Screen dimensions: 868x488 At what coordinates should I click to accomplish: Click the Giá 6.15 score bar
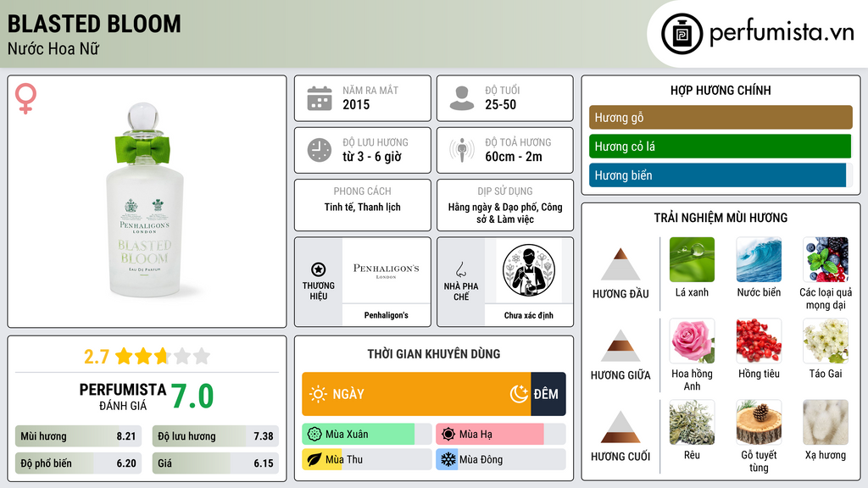point(215,463)
